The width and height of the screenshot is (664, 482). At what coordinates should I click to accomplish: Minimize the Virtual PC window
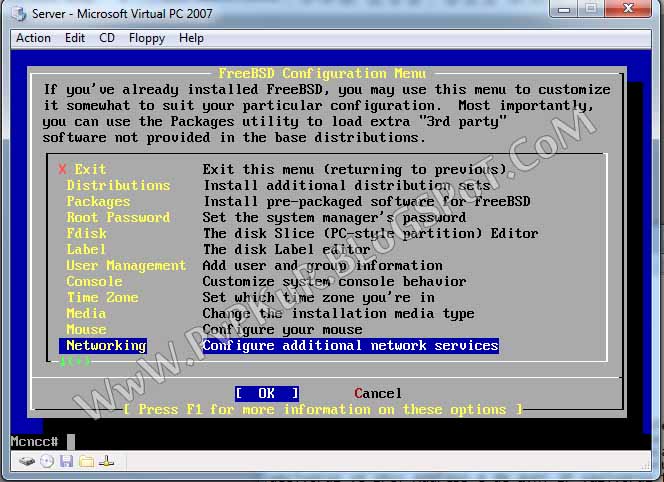coord(564,8)
